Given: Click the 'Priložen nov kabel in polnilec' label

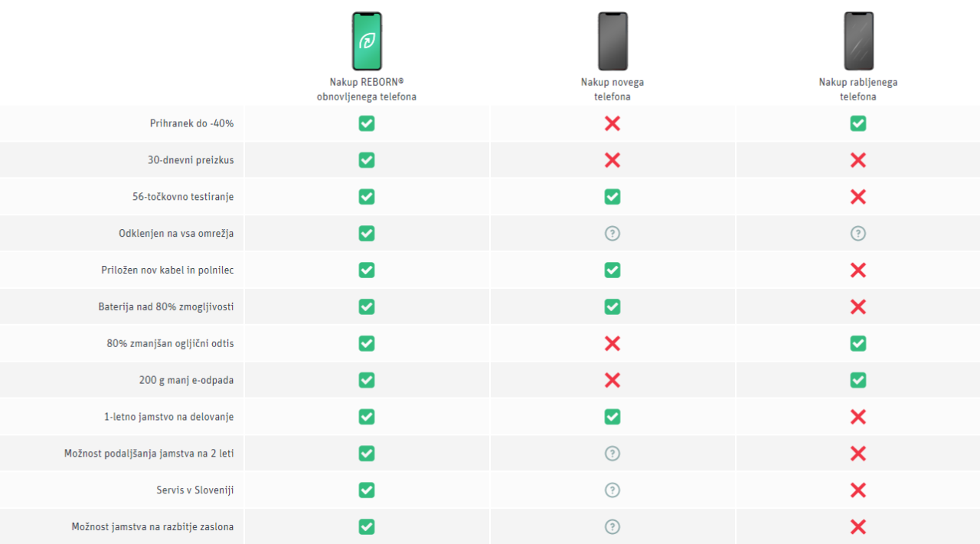Looking at the screenshot, I should pos(167,270).
